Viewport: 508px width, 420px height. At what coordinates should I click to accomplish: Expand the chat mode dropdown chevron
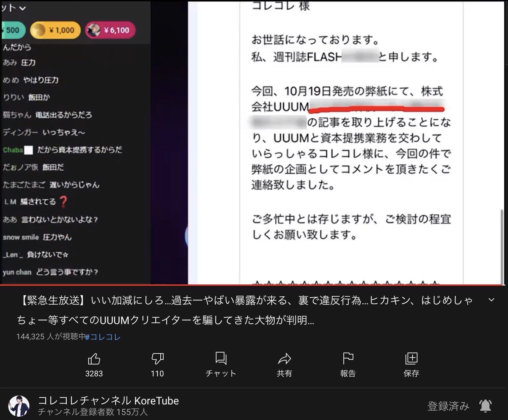22,8
